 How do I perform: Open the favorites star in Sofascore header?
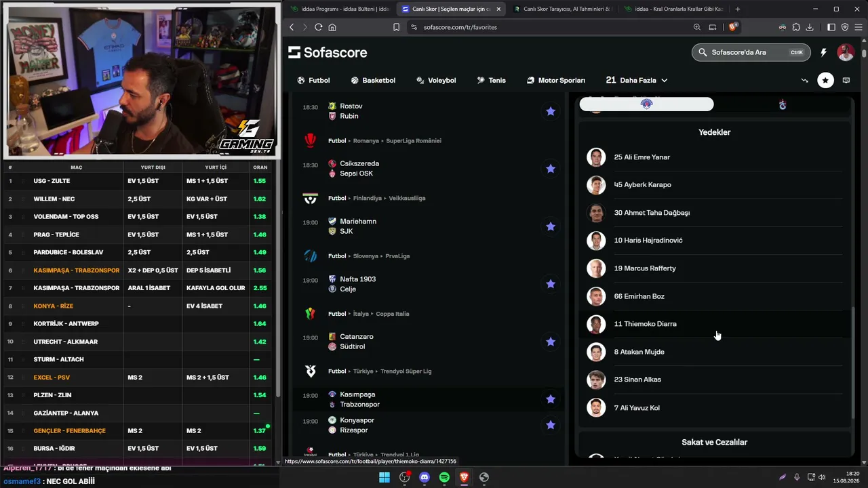[x=825, y=80]
